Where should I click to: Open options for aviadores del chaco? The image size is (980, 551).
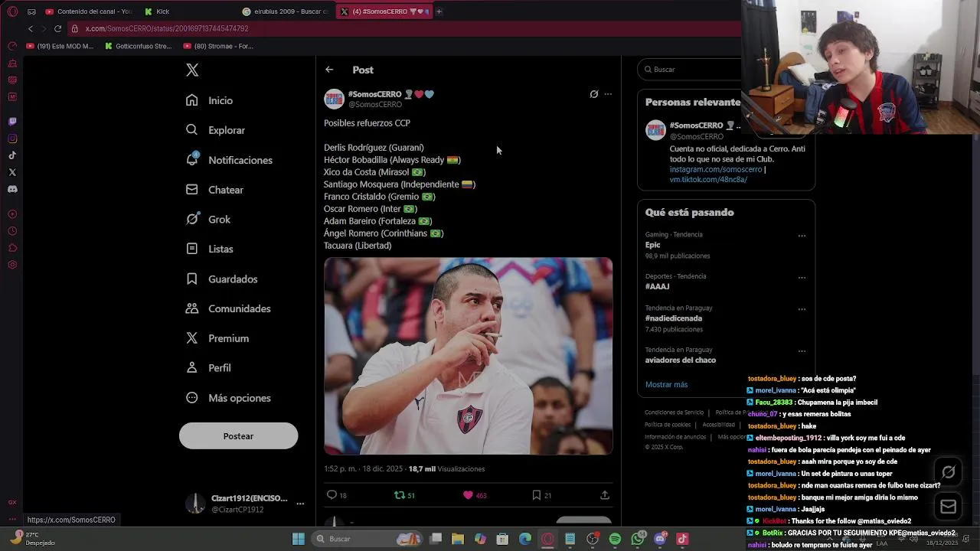[x=802, y=350]
